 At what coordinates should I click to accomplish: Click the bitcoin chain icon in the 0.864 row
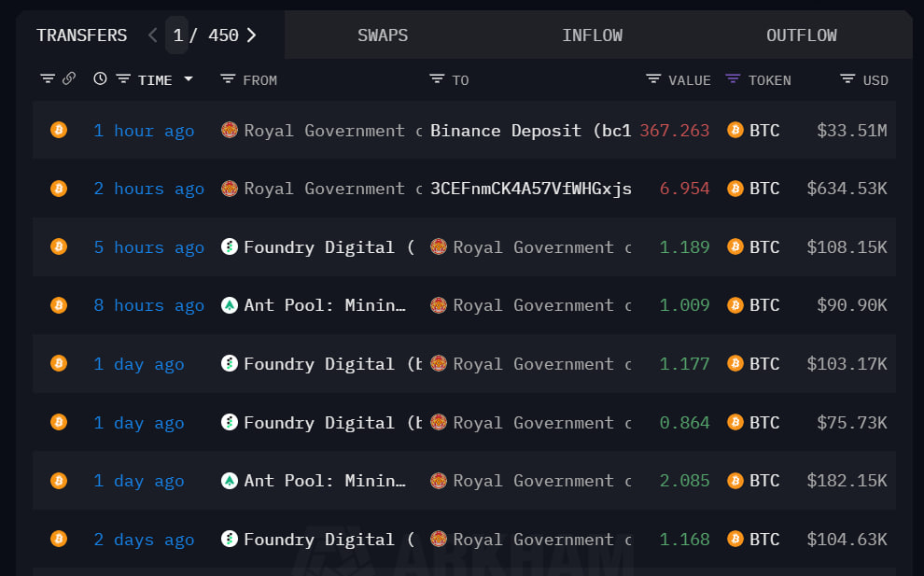[59, 422]
